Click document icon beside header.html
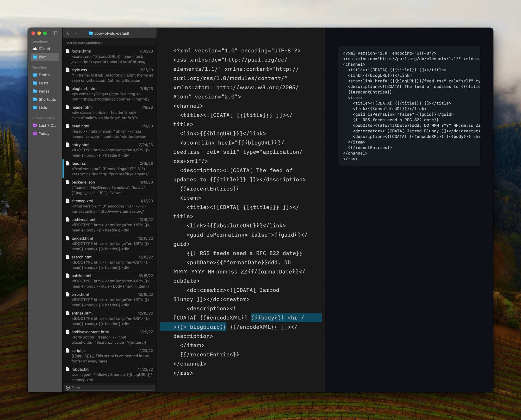The image size is (521, 420). [68, 107]
